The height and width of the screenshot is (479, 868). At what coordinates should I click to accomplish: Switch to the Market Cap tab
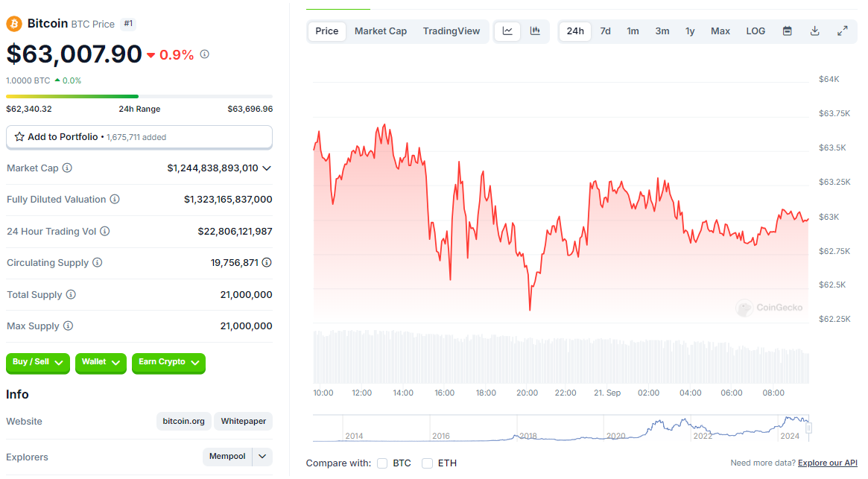tap(381, 31)
